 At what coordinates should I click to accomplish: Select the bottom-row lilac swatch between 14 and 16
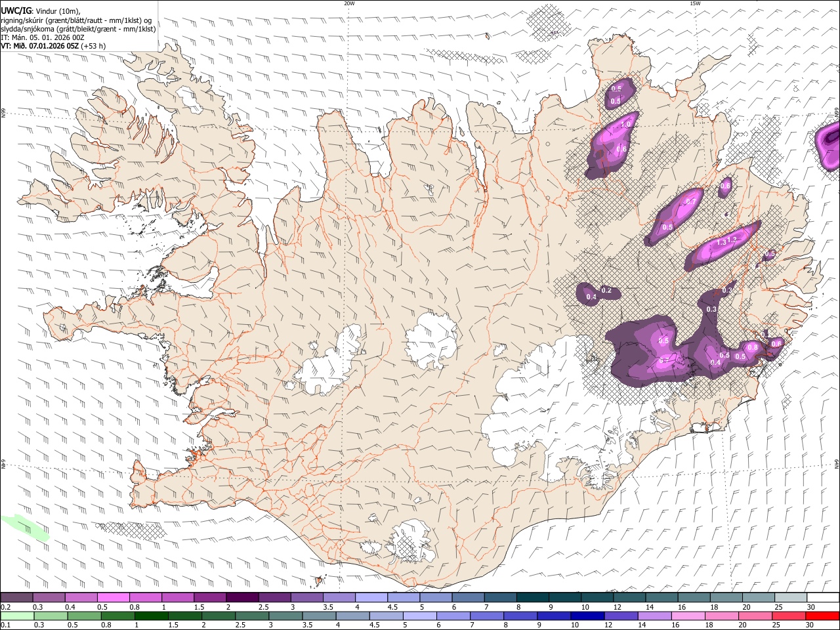point(654,616)
